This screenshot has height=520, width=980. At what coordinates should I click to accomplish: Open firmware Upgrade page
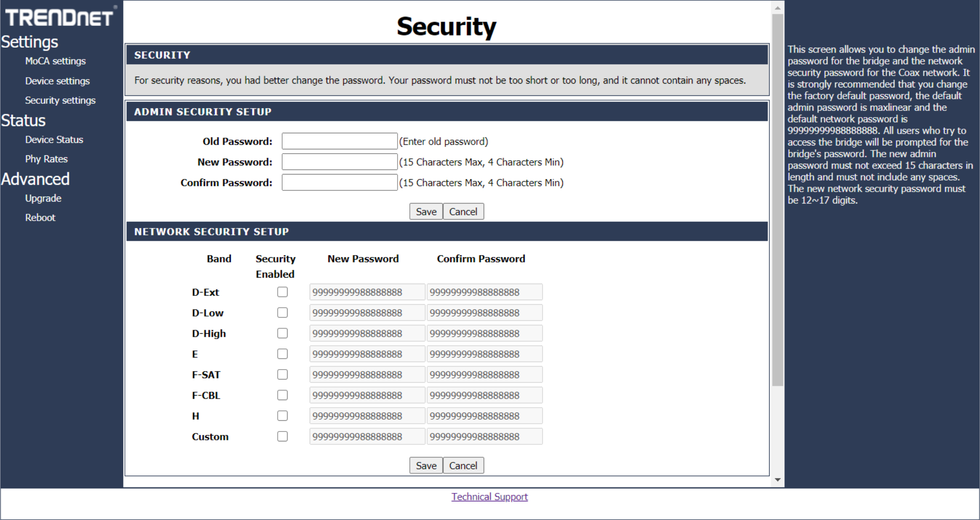pyautogui.click(x=43, y=198)
